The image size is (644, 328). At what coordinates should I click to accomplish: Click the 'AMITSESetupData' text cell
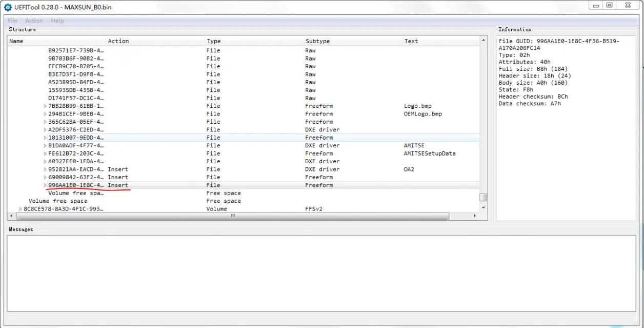click(430, 153)
